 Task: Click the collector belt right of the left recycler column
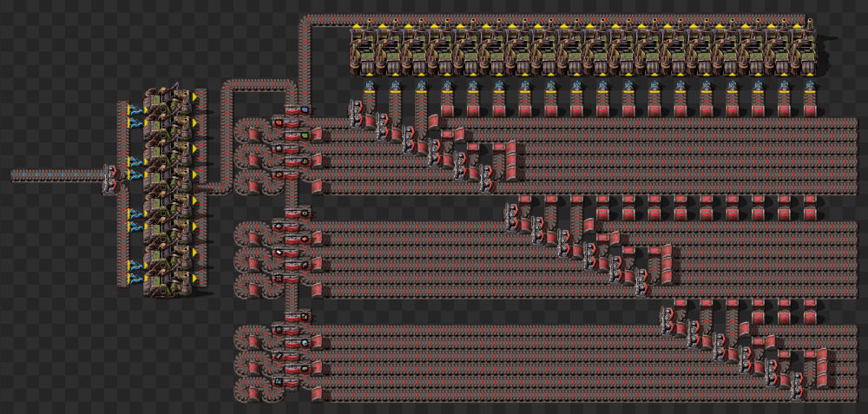click(x=201, y=187)
